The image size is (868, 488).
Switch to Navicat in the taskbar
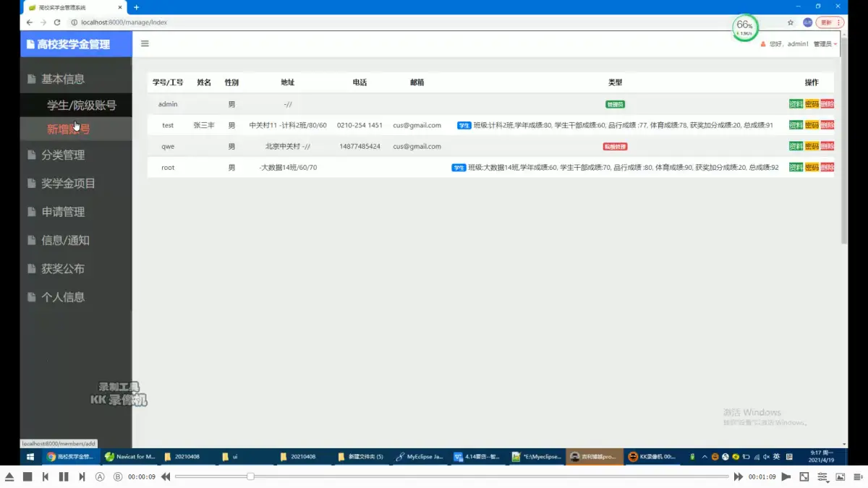[130, 457]
